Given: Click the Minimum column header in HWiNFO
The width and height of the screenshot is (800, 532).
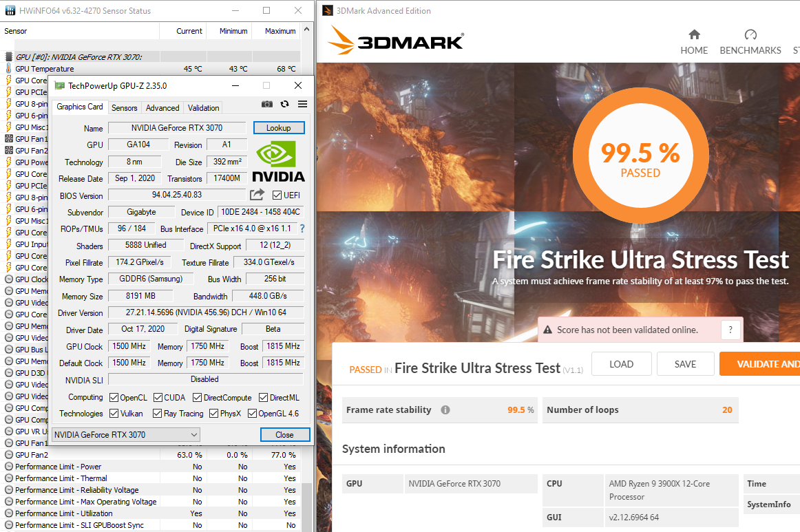Looking at the screenshot, I should coord(229,31).
